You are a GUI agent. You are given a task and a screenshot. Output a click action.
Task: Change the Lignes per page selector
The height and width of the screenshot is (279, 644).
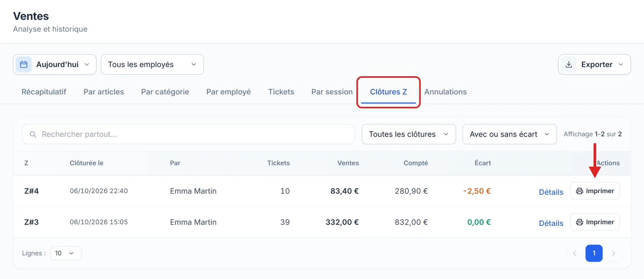[x=66, y=253]
